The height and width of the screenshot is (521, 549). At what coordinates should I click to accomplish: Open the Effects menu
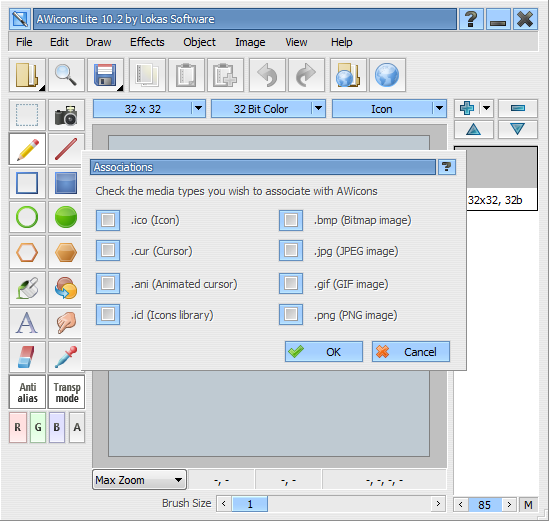click(x=147, y=42)
